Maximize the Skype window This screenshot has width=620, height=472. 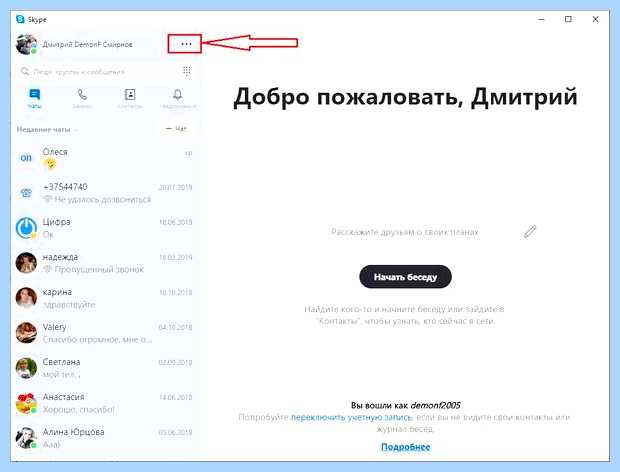coord(568,19)
